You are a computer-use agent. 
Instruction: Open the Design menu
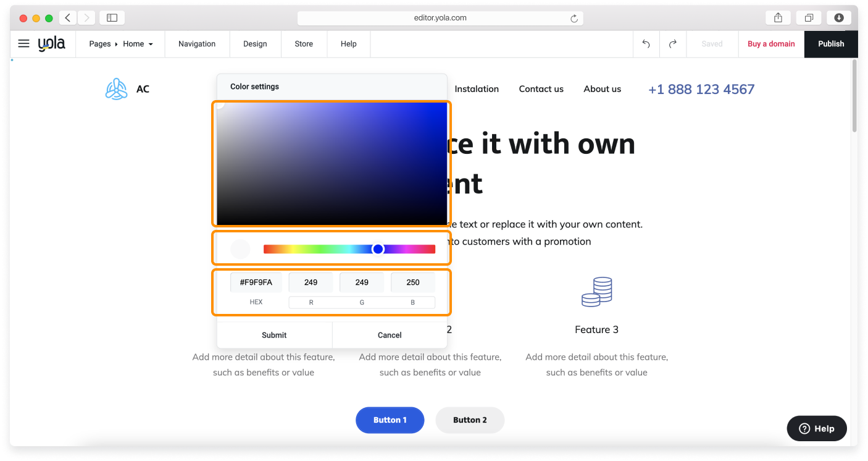pos(255,44)
